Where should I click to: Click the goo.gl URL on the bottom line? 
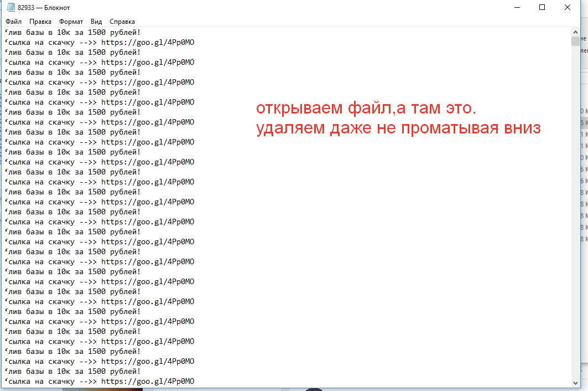[148, 382]
